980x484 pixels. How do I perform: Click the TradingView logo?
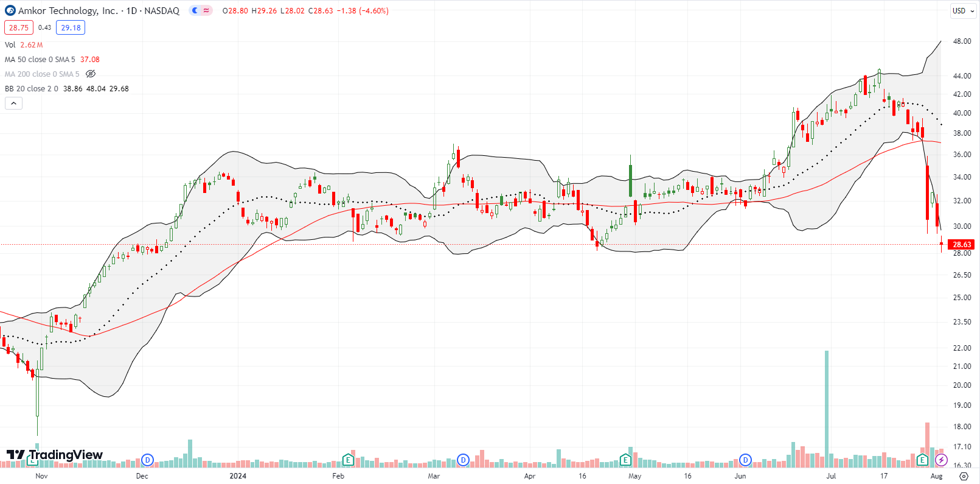point(54,455)
